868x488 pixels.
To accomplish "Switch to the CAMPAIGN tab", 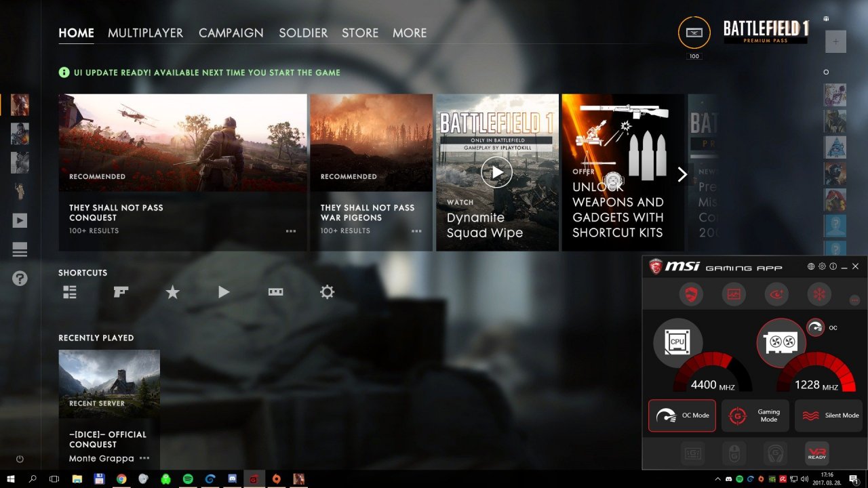I will coord(231,33).
